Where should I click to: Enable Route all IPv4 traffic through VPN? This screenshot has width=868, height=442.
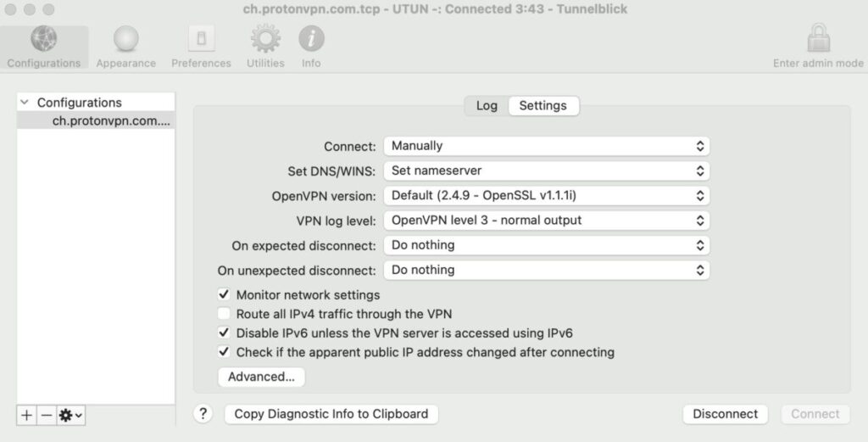point(224,314)
